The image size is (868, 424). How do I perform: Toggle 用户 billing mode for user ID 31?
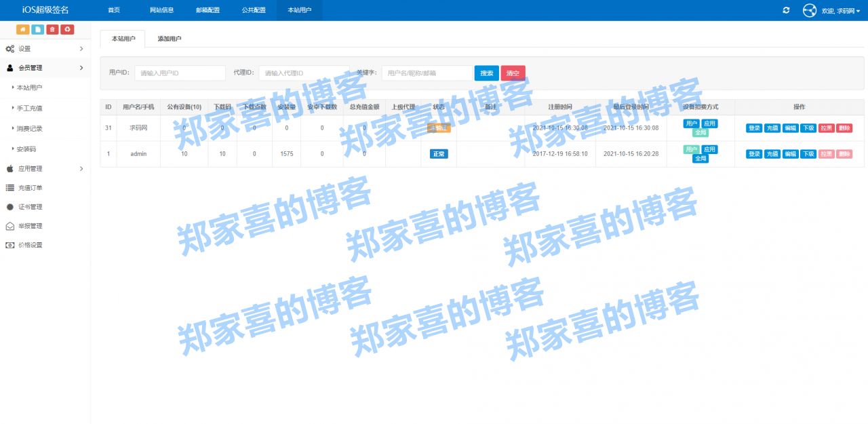pyautogui.click(x=691, y=123)
